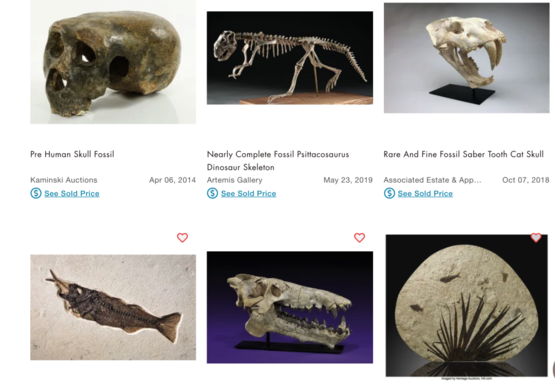Toggle heart on the fossil whale skull listing
Viewport: 555px width, 382px height.
click(359, 238)
